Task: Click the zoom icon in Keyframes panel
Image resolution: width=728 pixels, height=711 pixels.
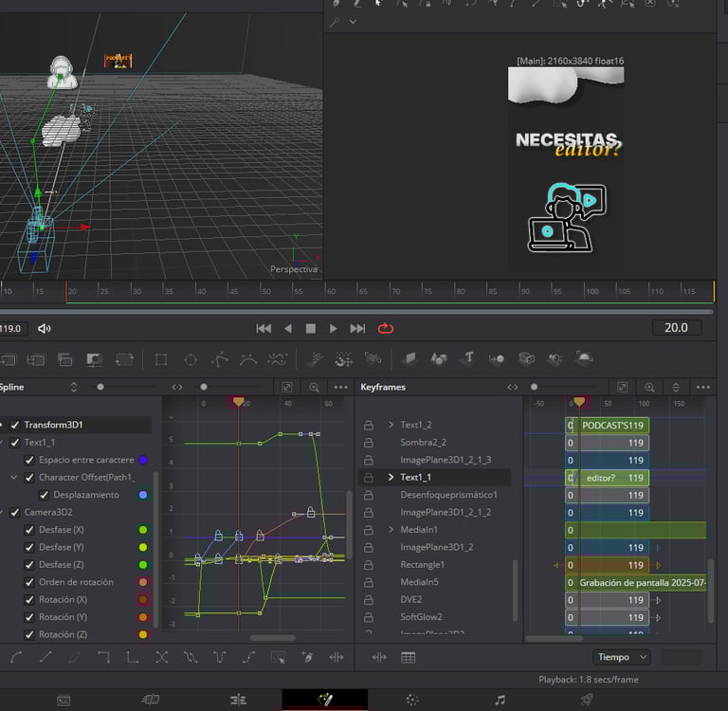Action: pos(649,387)
